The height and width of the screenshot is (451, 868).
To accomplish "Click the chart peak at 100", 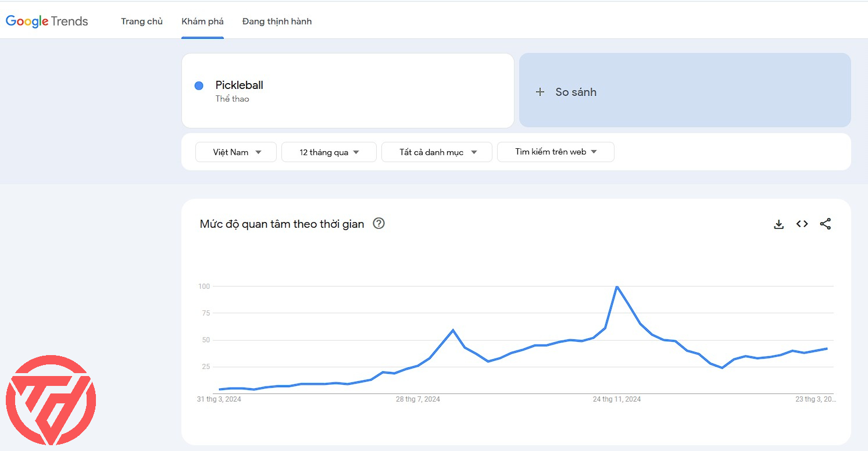I will pos(617,287).
